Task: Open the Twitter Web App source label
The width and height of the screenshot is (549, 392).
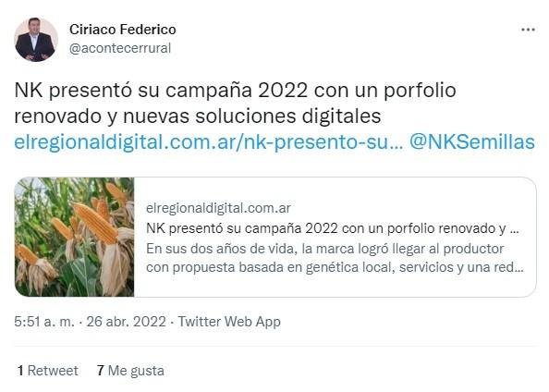Action: pyautogui.click(x=229, y=322)
